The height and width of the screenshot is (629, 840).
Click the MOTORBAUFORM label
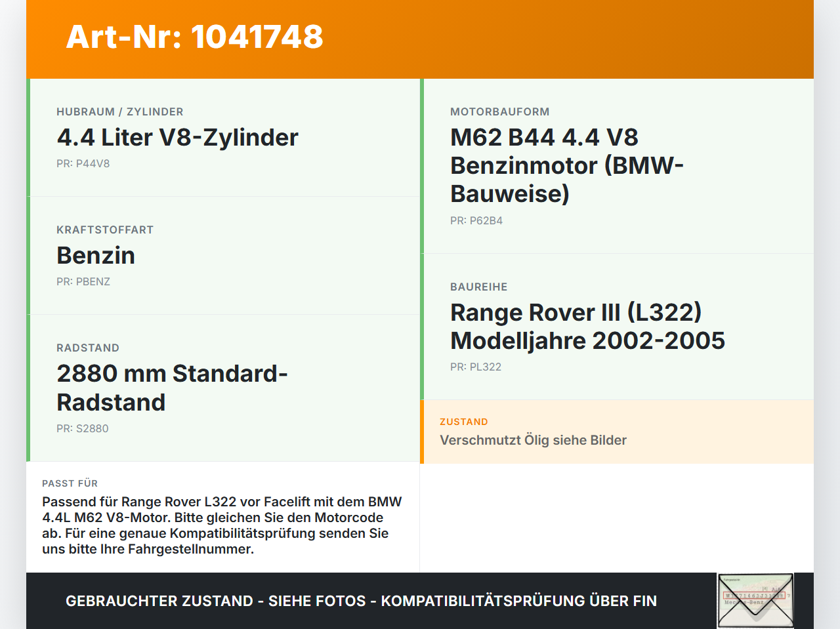click(500, 112)
